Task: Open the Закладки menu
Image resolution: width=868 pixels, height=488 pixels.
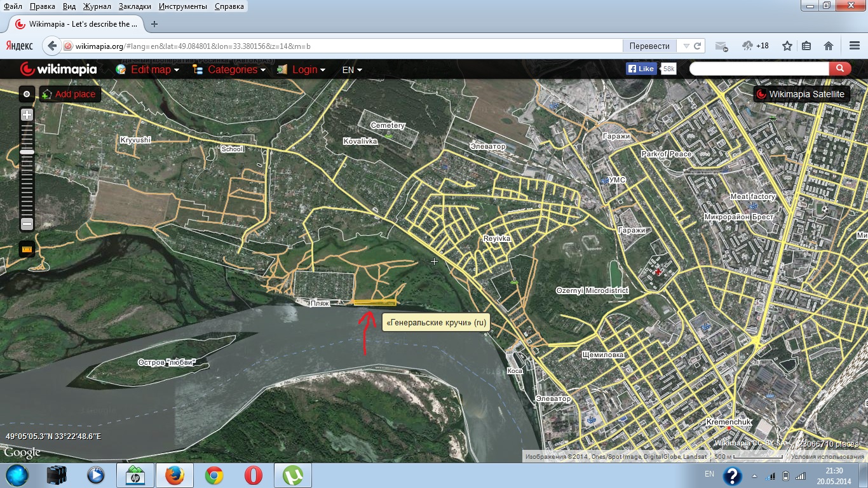Action: (x=135, y=6)
